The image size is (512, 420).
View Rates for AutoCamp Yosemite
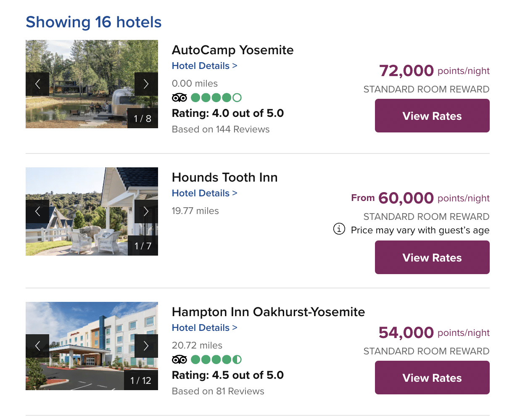coord(432,116)
